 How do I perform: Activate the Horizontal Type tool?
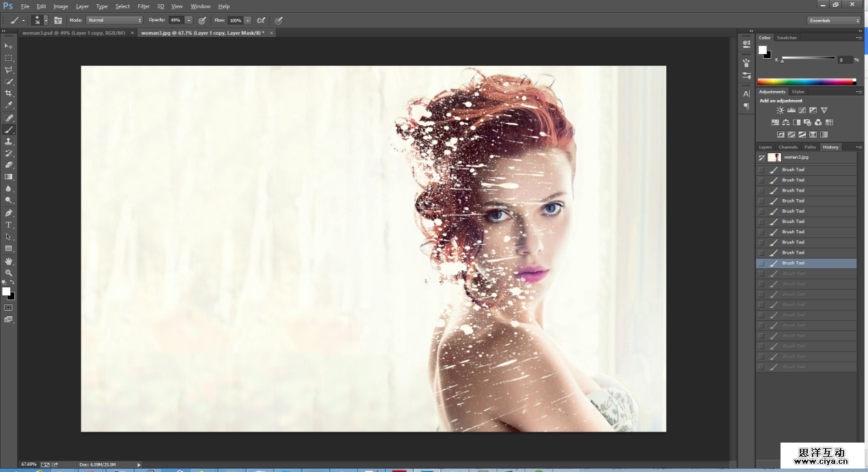click(9, 224)
